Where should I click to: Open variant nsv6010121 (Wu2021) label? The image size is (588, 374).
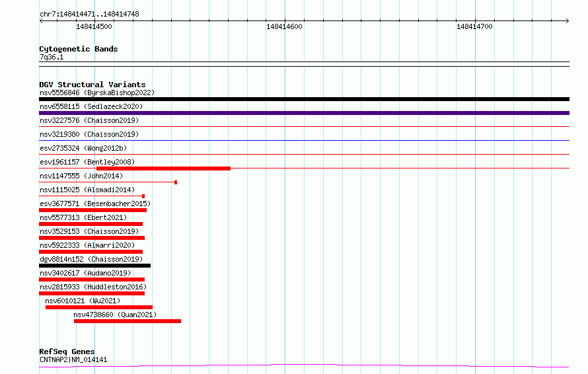click(x=83, y=301)
